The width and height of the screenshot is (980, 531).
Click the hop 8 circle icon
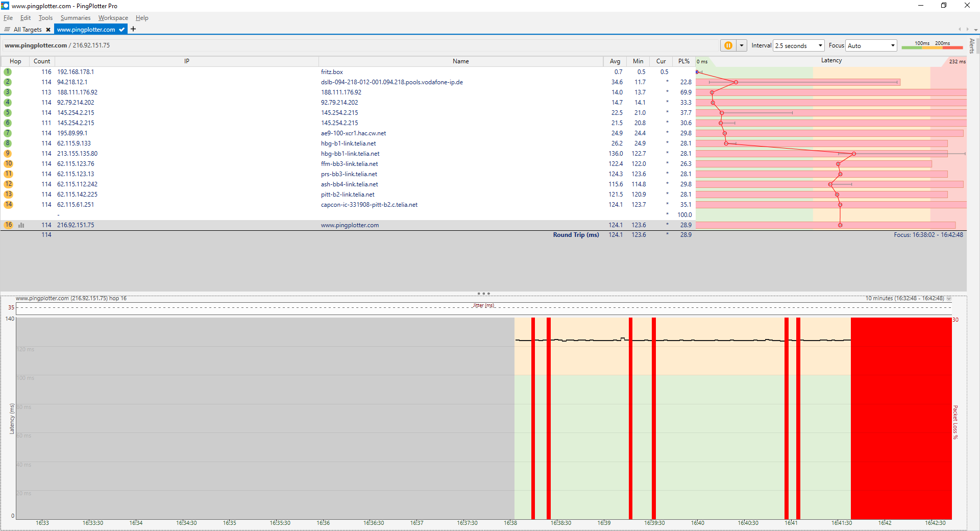pyautogui.click(x=8, y=143)
